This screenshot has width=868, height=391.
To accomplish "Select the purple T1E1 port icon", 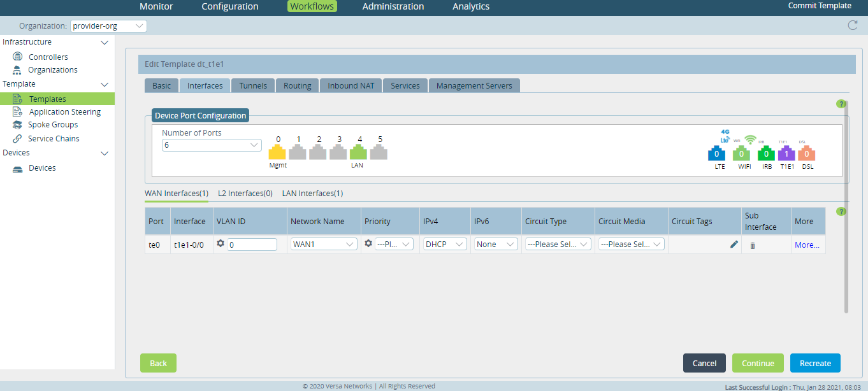I will (x=786, y=153).
